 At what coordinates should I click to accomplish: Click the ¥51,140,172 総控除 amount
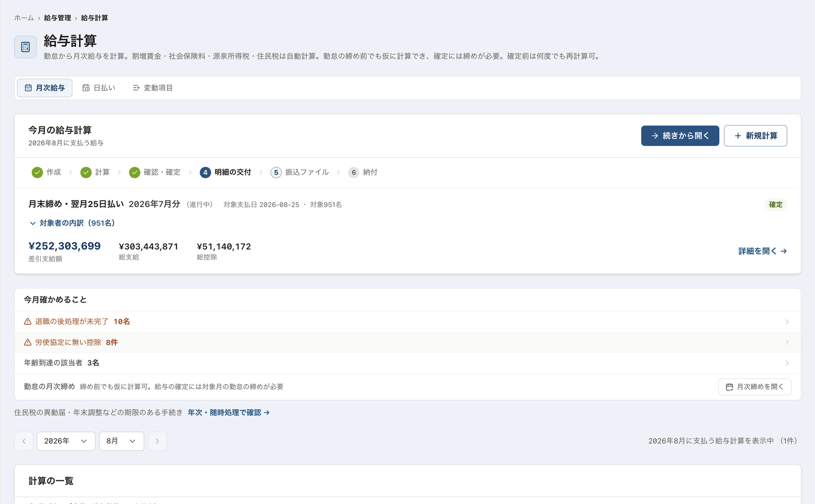(224, 247)
